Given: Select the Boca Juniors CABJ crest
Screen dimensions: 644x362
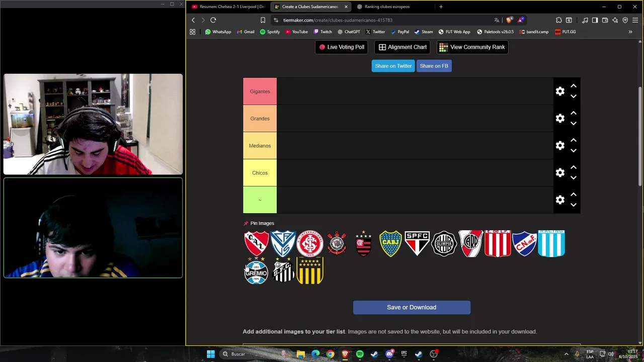Looking at the screenshot, I should (390, 243).
